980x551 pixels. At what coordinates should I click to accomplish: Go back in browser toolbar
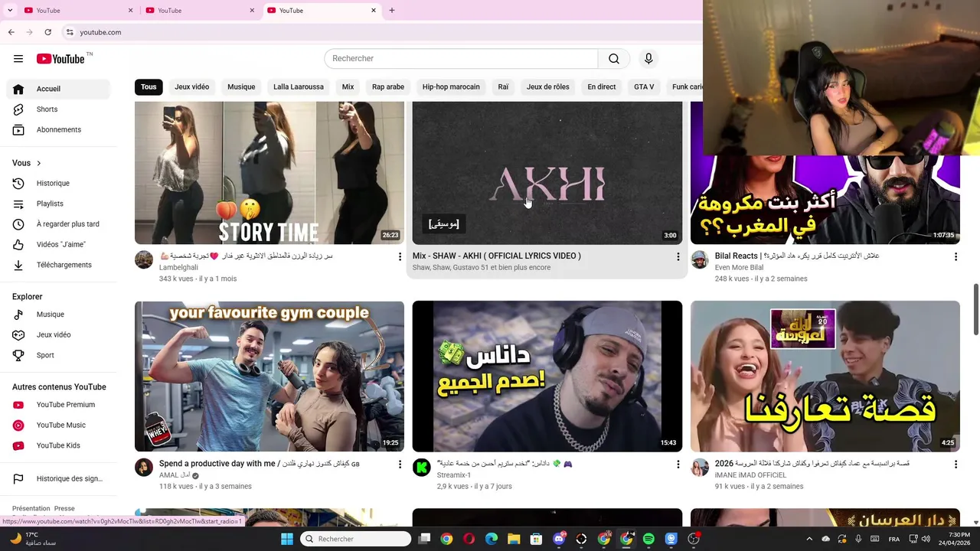11,32
